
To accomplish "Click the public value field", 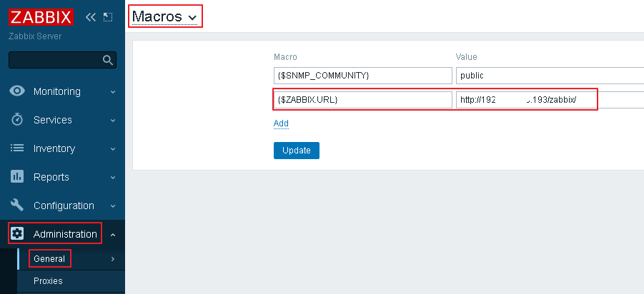I will point(550,76).
